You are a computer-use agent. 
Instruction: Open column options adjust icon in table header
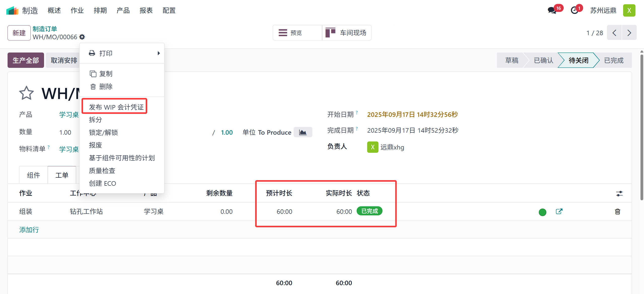click(x=619, y=193)
